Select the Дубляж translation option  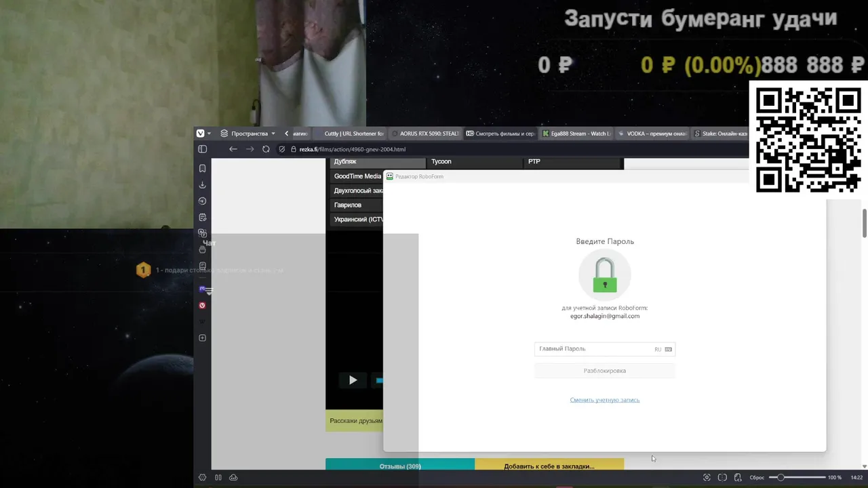pyautogui.click(x=378, y=162)
